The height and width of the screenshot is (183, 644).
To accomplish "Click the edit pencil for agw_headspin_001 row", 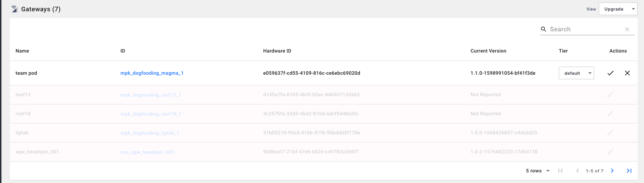I will click(x=610, y=152).
